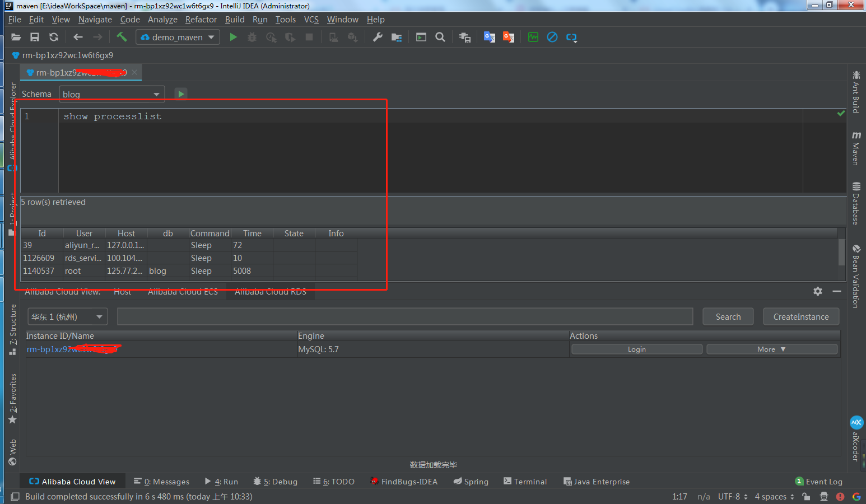The height and width of the screenshot is (504, 866).
Task: Click the red Google Translate toolbar icon
Action: 509,37
